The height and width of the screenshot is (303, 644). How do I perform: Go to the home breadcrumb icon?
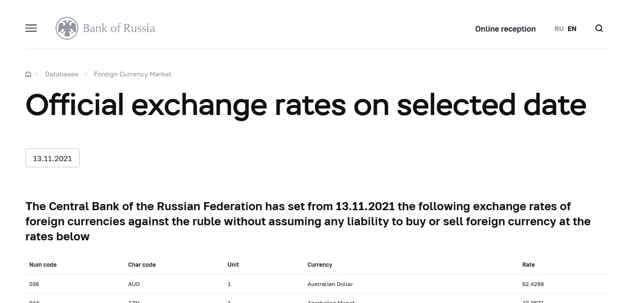click(x=28, y=74)
